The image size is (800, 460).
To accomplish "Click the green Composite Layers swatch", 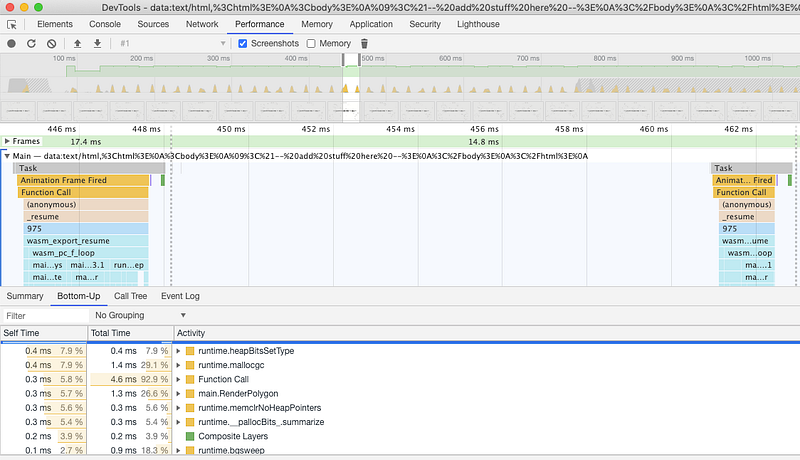I will tap(190, 437).
